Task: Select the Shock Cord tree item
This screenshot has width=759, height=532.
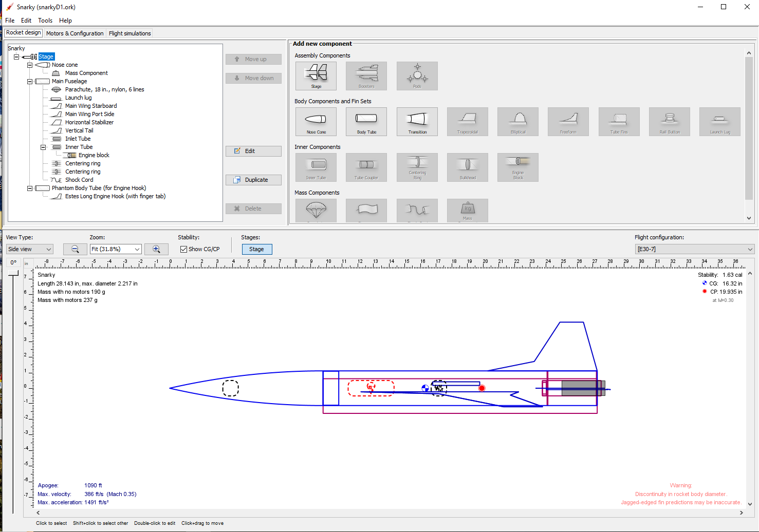Action: tap(79, 180)
